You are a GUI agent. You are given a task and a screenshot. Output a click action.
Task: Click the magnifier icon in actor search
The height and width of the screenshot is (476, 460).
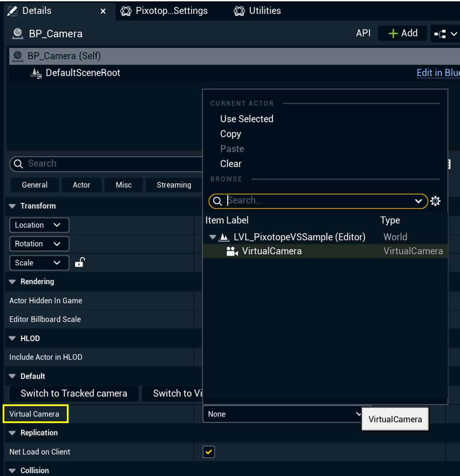tap(217, 201)
